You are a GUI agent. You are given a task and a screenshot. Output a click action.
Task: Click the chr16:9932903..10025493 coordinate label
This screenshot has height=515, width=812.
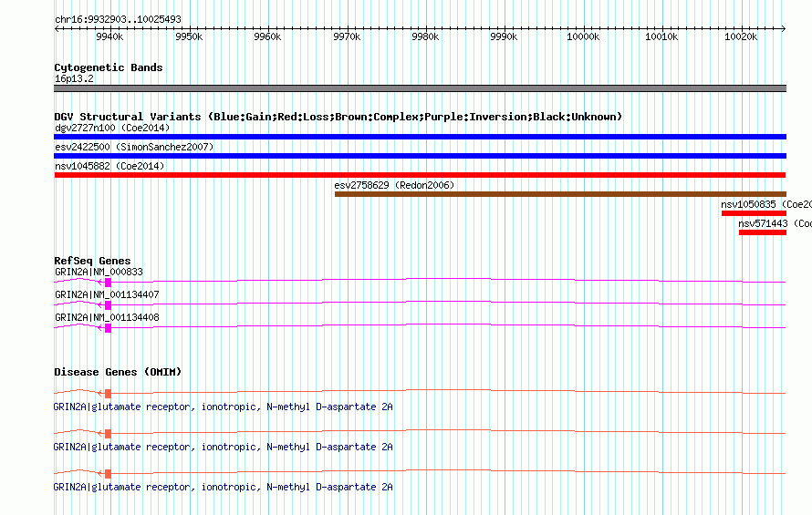[118, 19]
